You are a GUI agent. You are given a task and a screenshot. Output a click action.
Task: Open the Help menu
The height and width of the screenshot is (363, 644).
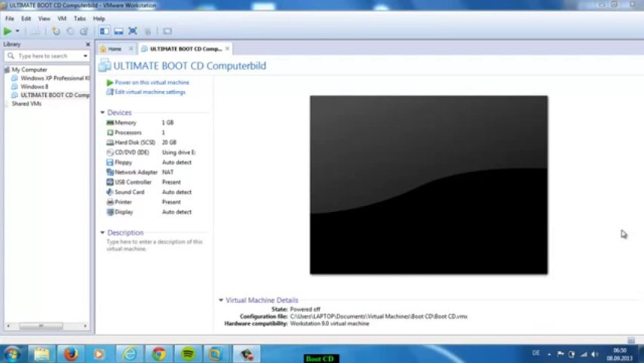click(99, 19)
